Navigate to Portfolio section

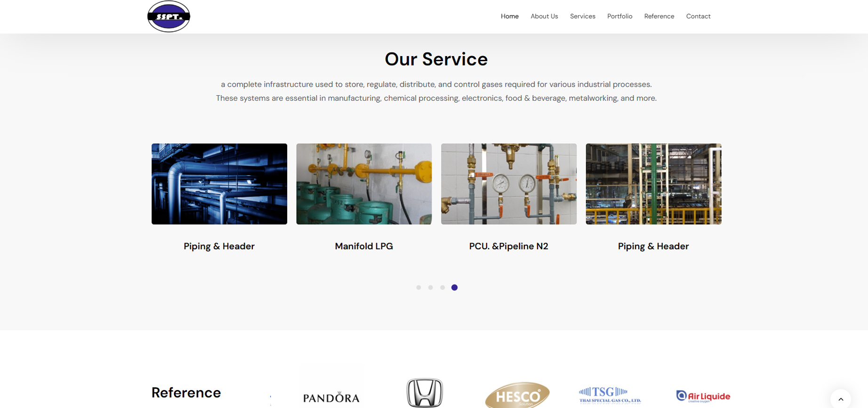pyautogui.click(x=619, y=16)
